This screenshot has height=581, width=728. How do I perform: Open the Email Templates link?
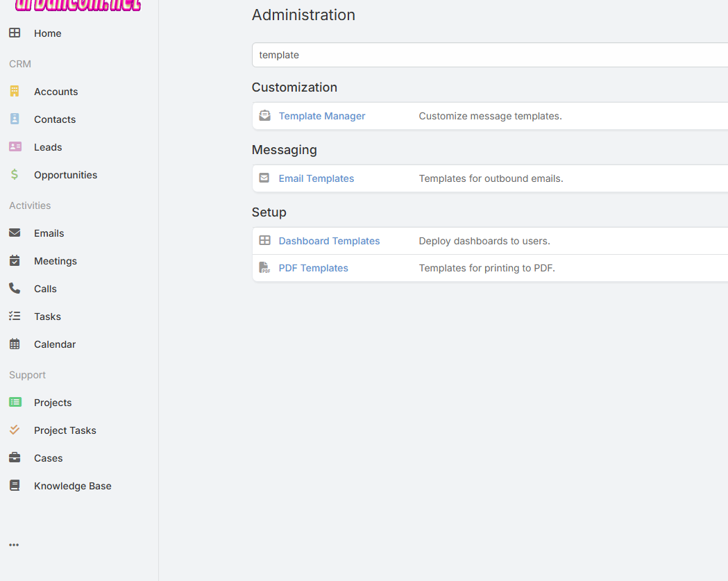pyautogui.click(x=316, y=178)
